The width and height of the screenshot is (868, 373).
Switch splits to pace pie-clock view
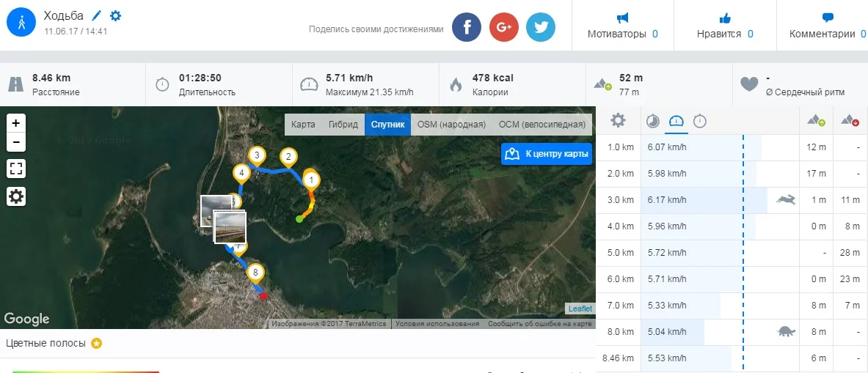652,121
